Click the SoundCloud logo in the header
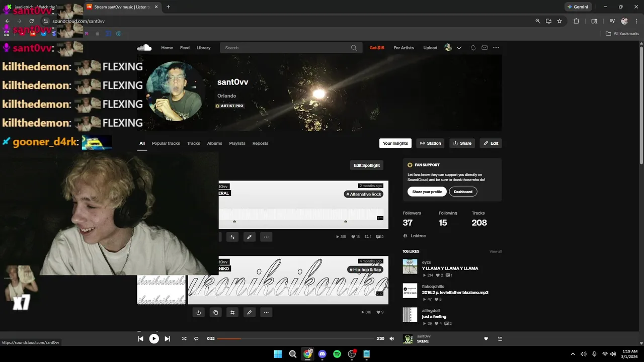The height and width of the screenshot is (362, 644). (x=144, y=48)
